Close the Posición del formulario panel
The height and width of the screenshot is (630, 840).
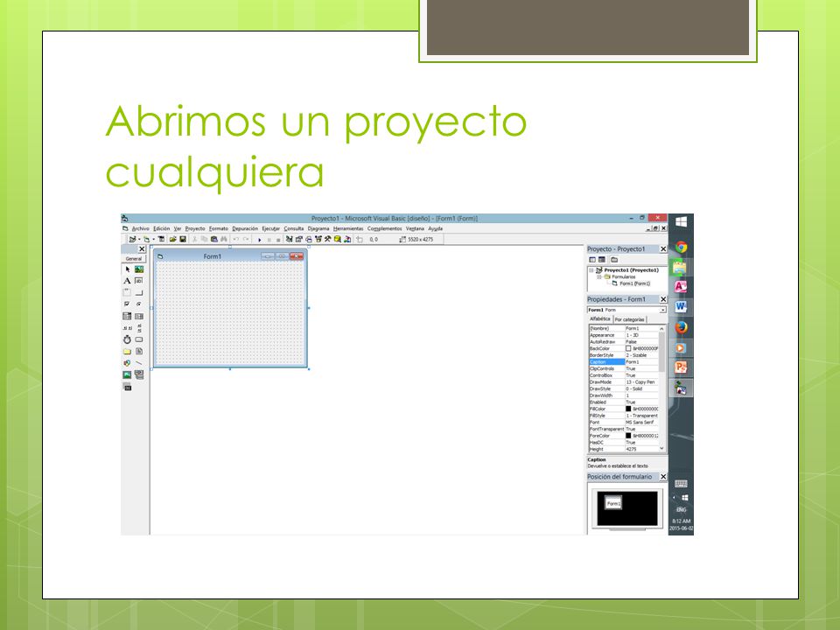(662, 477)
